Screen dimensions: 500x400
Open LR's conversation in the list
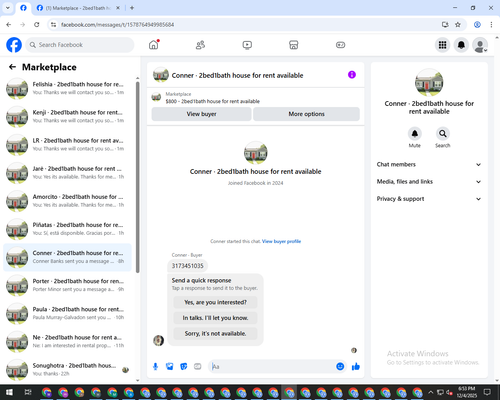coord(67,145)
